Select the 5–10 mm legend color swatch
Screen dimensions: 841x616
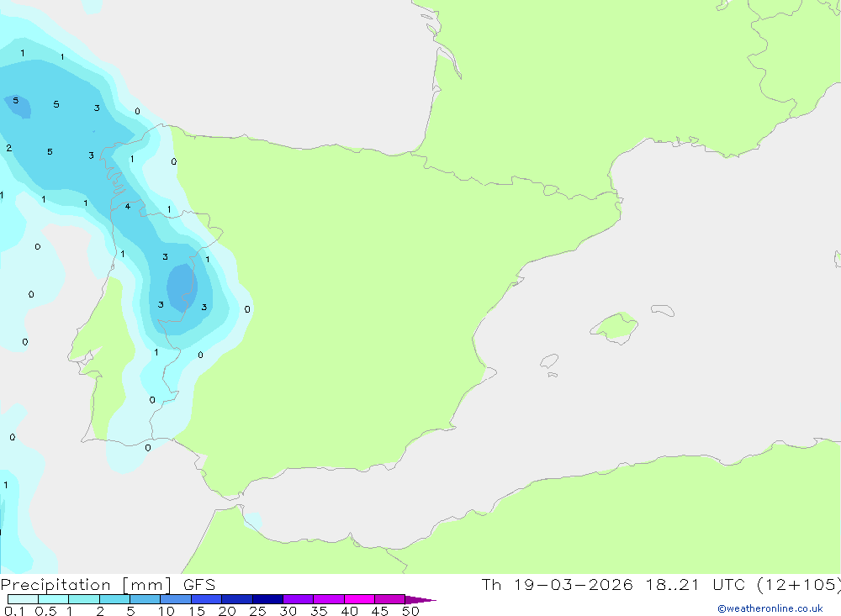[145, 599]
